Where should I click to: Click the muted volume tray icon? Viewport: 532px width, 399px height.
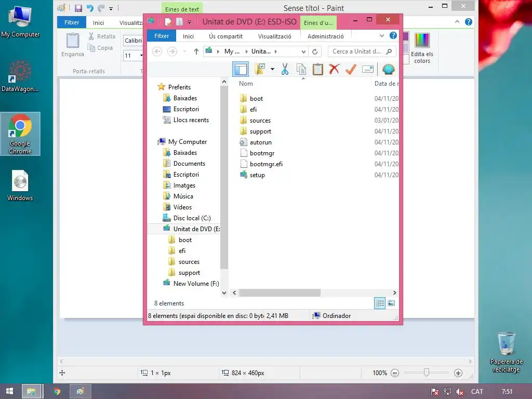[460, 392]
